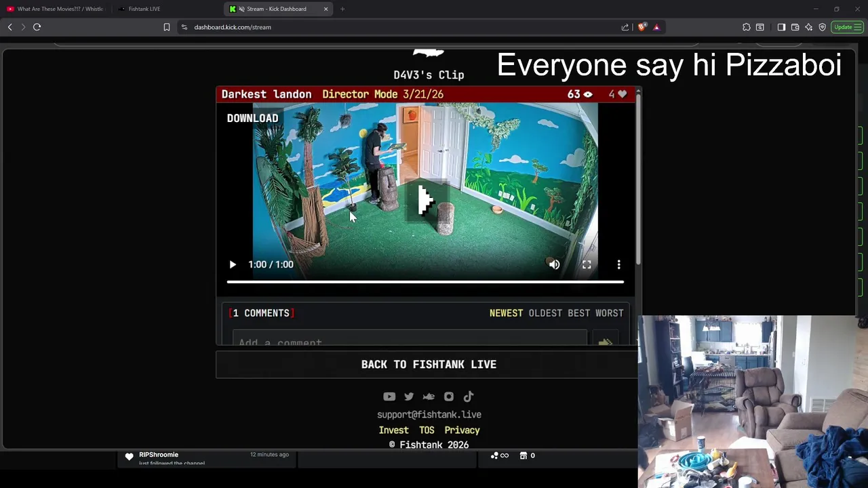Click the Darkest landon clip title

pyautogui.click(x=267, y=94)
